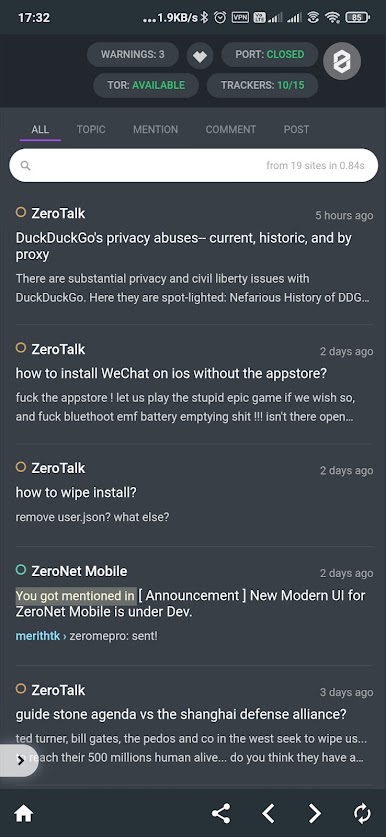Navigate forward with the right arrow
This screenshot has width=386, height=837.
click(x=315, y=814)
